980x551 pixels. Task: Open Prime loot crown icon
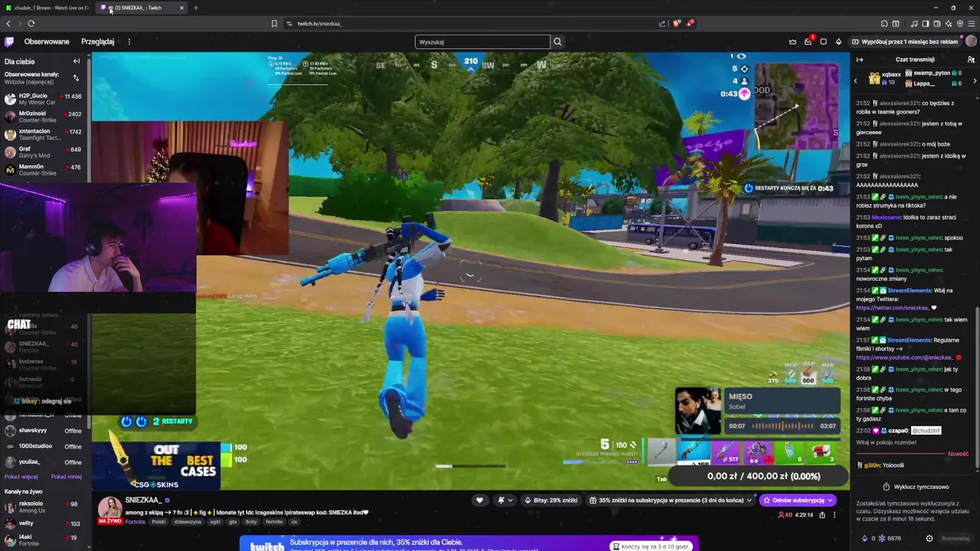(x=792, y=41)
